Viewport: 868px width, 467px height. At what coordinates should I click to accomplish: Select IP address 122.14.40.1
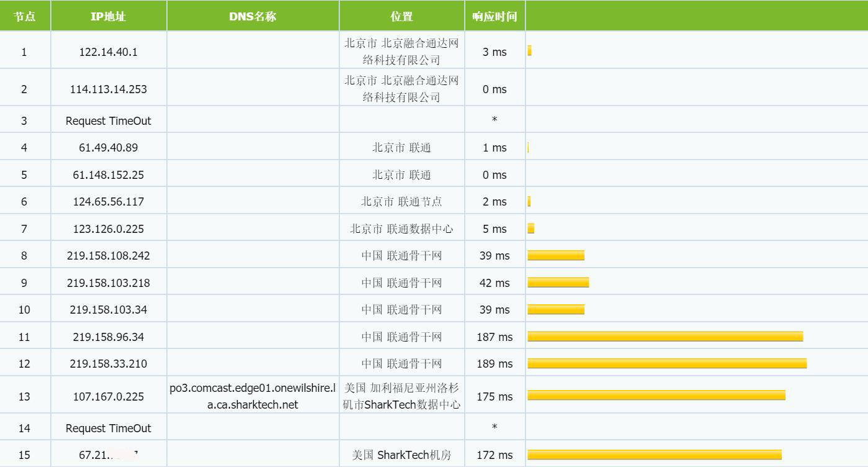[x=109, y=52]
